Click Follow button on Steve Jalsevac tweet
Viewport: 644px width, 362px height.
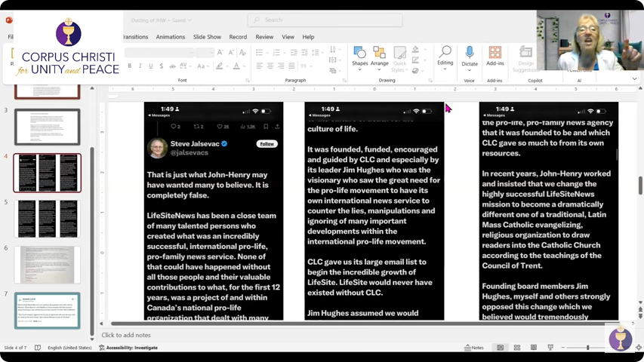click(267, 143)
